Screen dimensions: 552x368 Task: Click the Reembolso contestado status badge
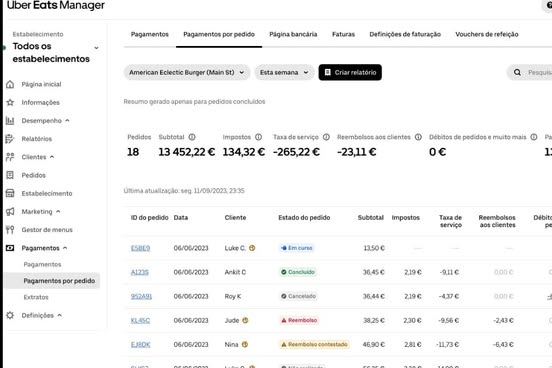click(x=314, y=344)
